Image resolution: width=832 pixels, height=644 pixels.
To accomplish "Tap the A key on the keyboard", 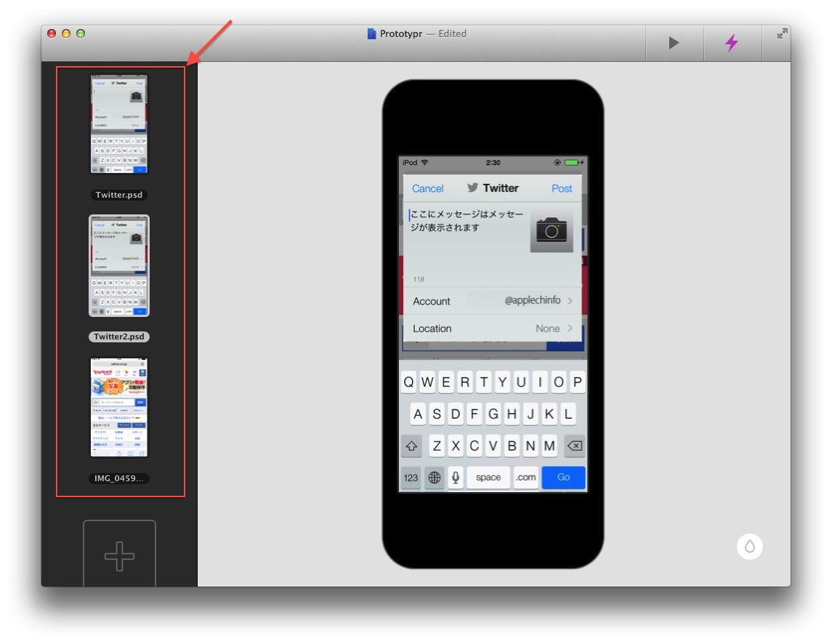I will tap(418, 414).
